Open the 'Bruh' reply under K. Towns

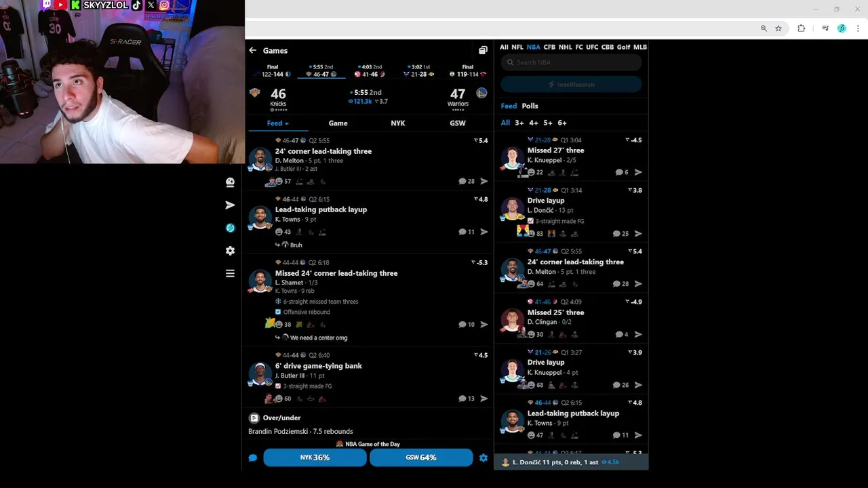pos(296,245)
